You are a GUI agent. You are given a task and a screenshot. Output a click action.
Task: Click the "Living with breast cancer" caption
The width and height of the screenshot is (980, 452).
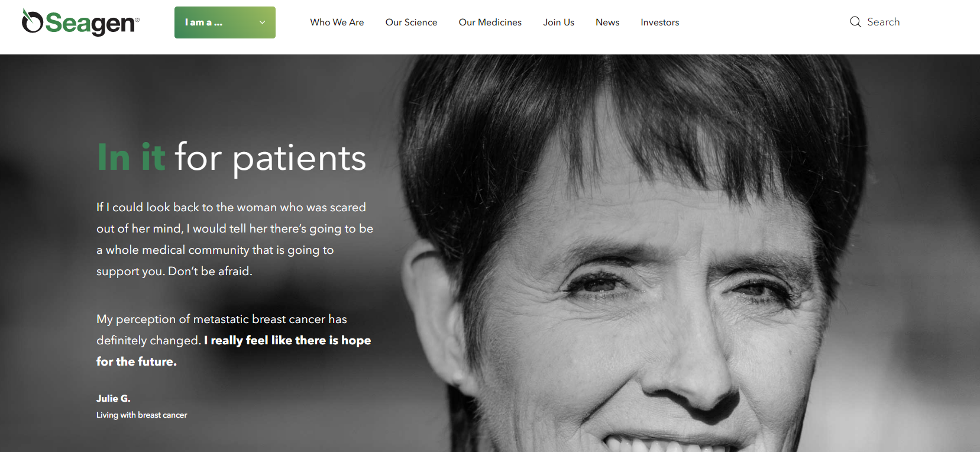[x=142, y=415]
